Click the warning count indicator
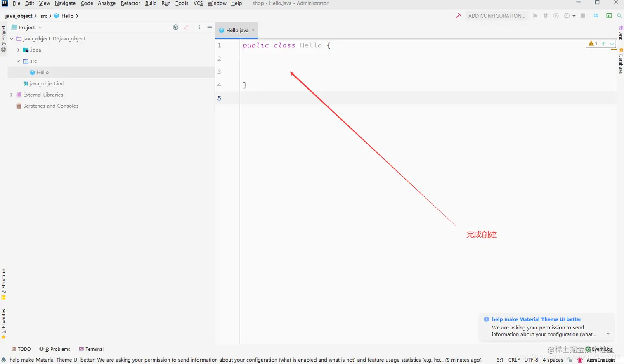Image resolution: width=624 pixels, height=364 pixels. click(593, 43)
